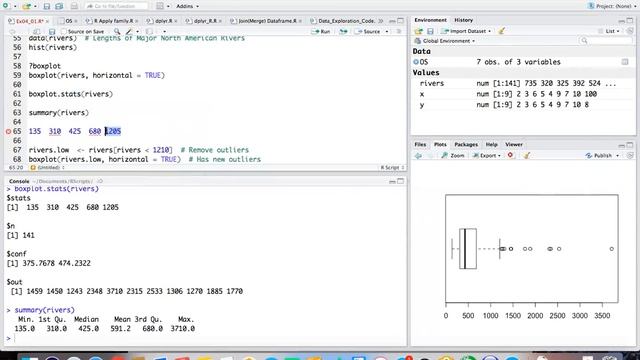
Task: Go to the previous plot arrow
Action: tap(418, 156)
